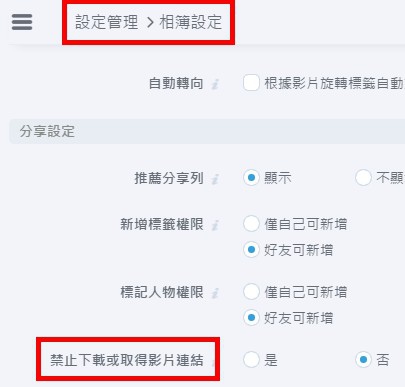Screen dimensions: 405x387
Task: Click info icon beside 新增標籤權限
Action: [x=215, y=225]
